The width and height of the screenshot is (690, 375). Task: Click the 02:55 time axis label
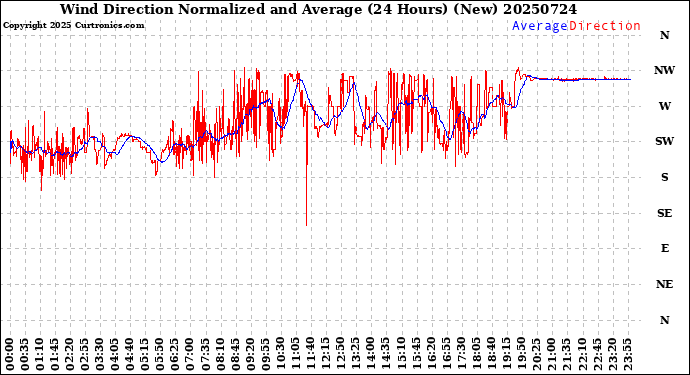(84, 354)
